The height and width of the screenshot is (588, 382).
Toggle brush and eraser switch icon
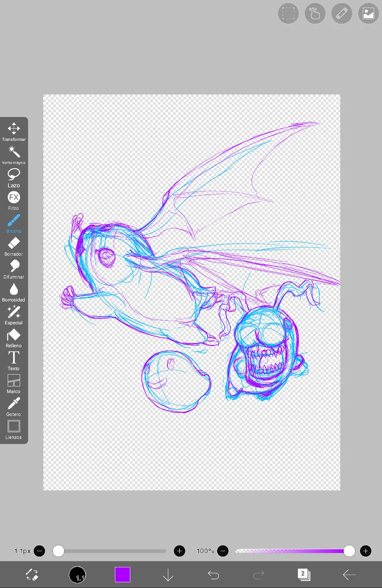pyautogui.click(x=32, y=574)
